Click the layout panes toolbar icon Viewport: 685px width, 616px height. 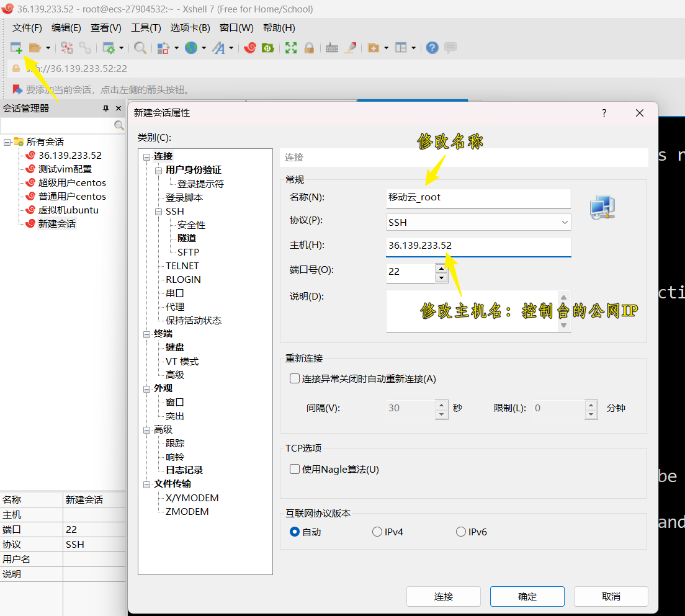[x=401, y=48]
